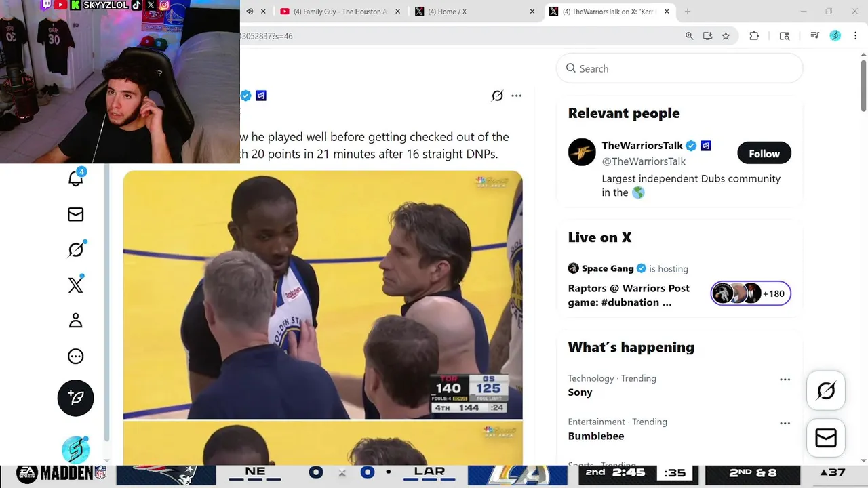Open Chrome three-dot menu
The width and height of the screenshot is (868, 488).
854,36
